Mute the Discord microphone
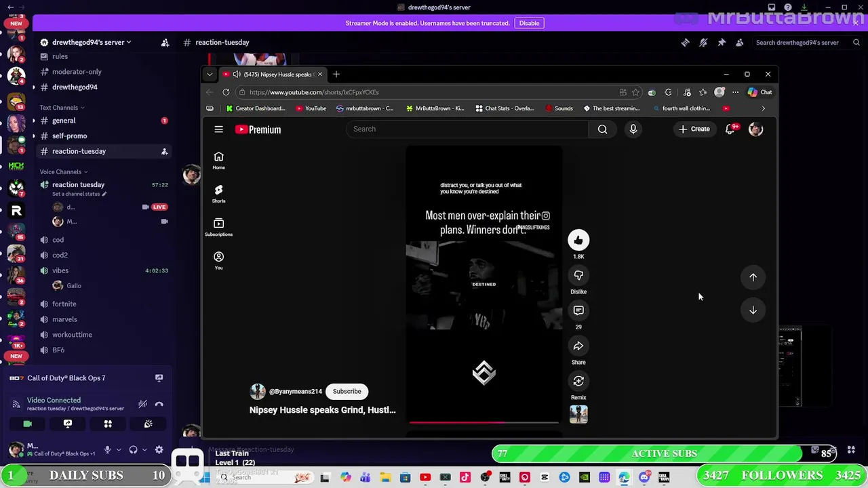This screenshot has height=488, width=868. coord(106,449)
